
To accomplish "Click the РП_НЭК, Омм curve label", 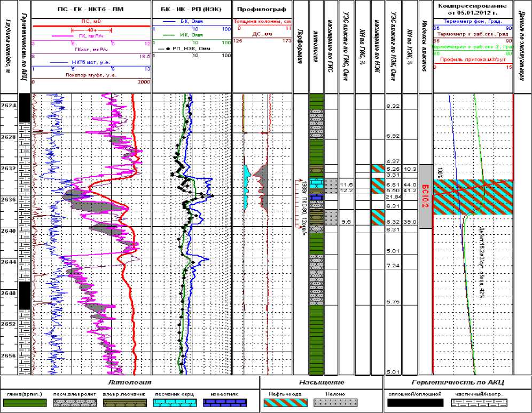I will click(191, 49).
